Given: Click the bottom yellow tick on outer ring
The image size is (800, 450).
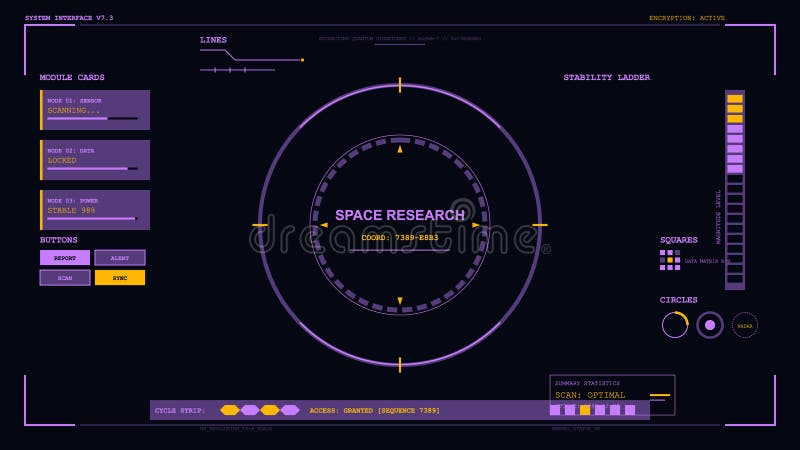Looking at the screenshot, I should pyautogui.click(x=400, y=365).
